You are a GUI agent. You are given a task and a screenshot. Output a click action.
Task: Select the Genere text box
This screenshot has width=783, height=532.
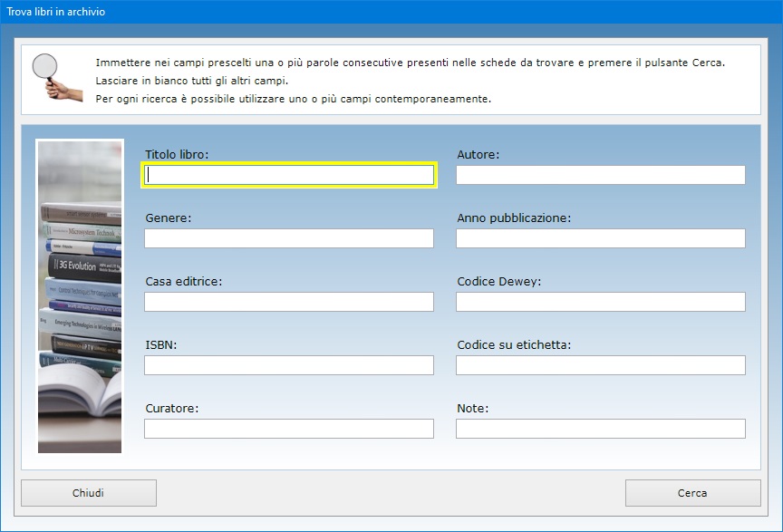[x=289, y=238]
